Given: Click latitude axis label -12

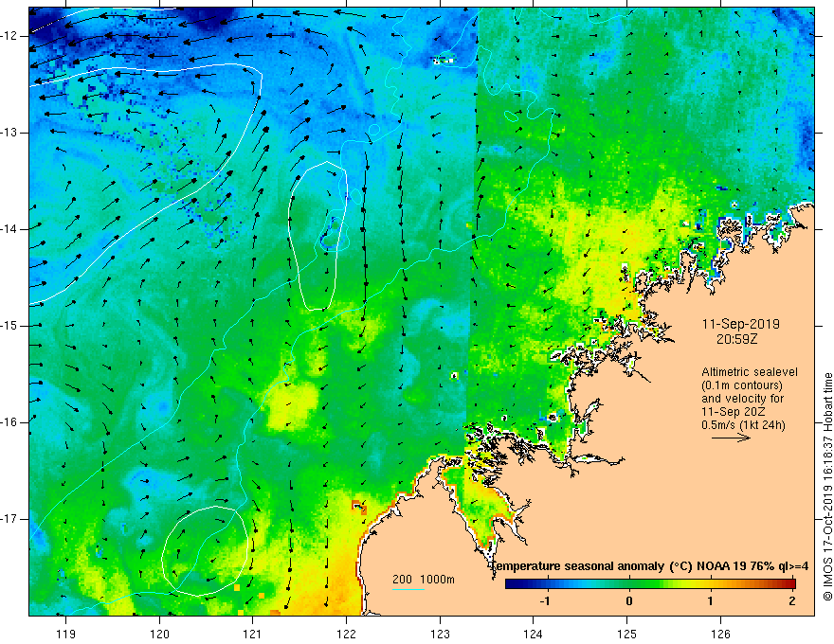Looking at the screenshot, I should (x=9, y=36).
